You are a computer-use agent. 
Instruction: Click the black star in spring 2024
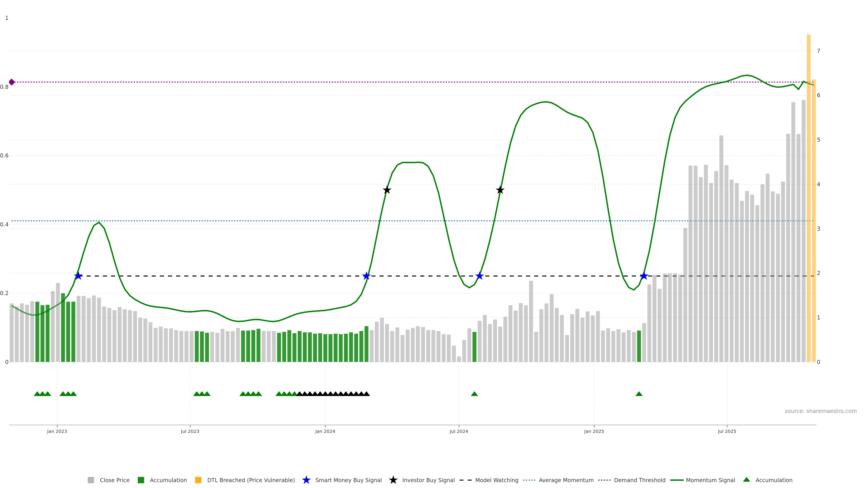(x=387, y=190)
